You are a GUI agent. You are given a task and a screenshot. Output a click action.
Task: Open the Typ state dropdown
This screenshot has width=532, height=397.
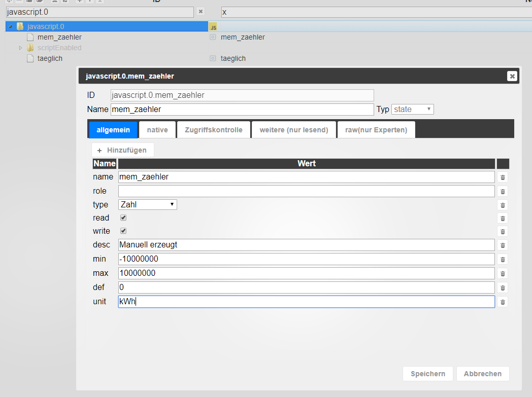(412, 110)
